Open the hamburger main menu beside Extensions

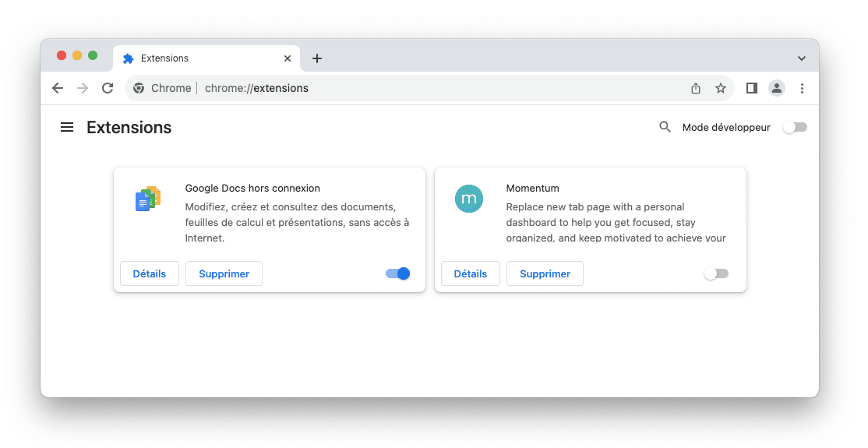pyautogui.click(x=67, y=127)
